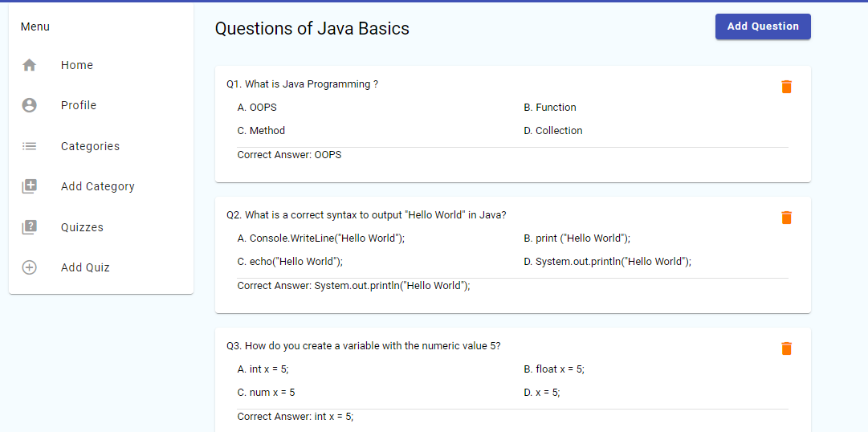
Task: Select the Add Quiz menu item
Action: click(x=101, y=267)
